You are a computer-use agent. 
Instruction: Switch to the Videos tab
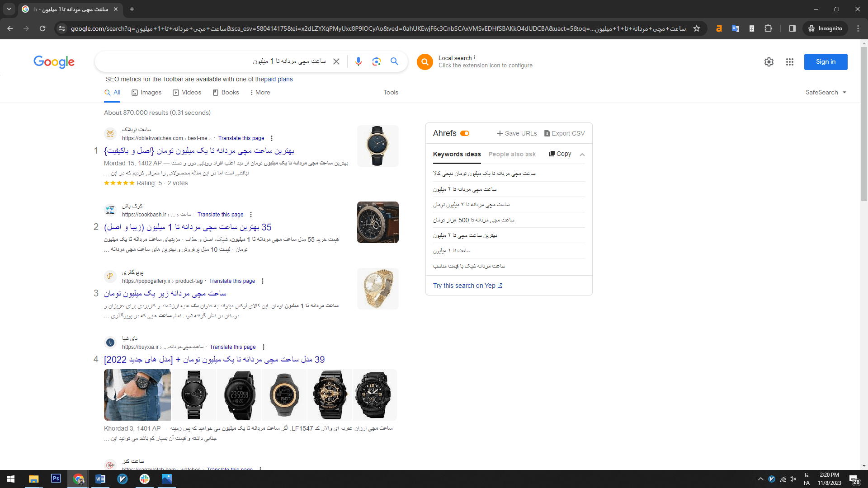[x=187, y=92]
